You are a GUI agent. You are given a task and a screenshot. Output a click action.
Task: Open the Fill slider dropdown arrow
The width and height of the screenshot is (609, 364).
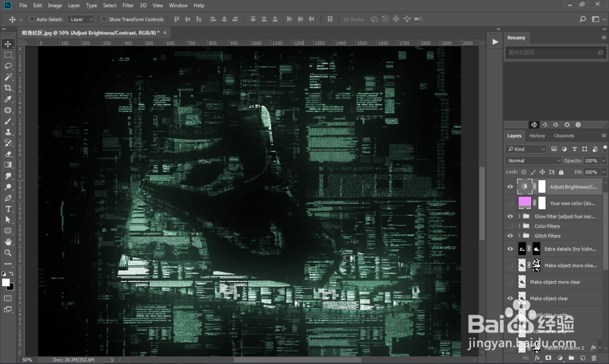coord(604,172)
